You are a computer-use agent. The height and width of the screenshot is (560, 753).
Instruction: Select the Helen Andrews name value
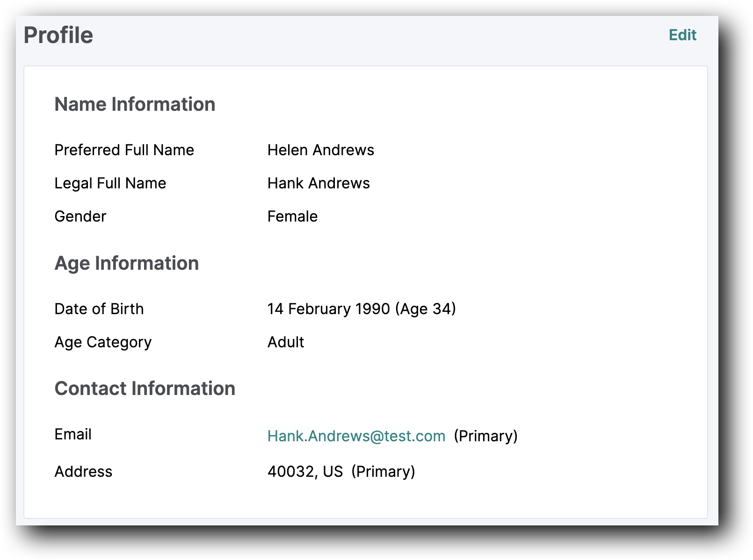320,150
